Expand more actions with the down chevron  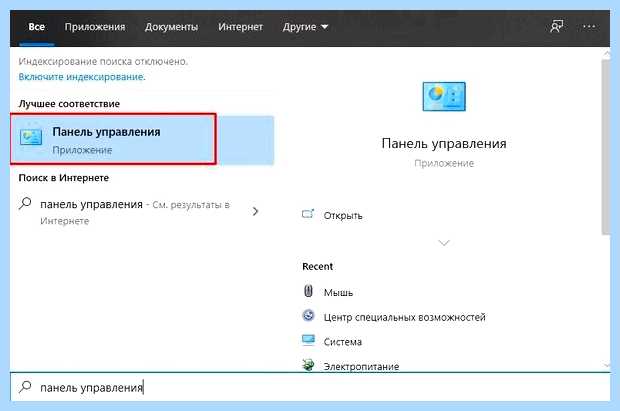tap(444, 243)
